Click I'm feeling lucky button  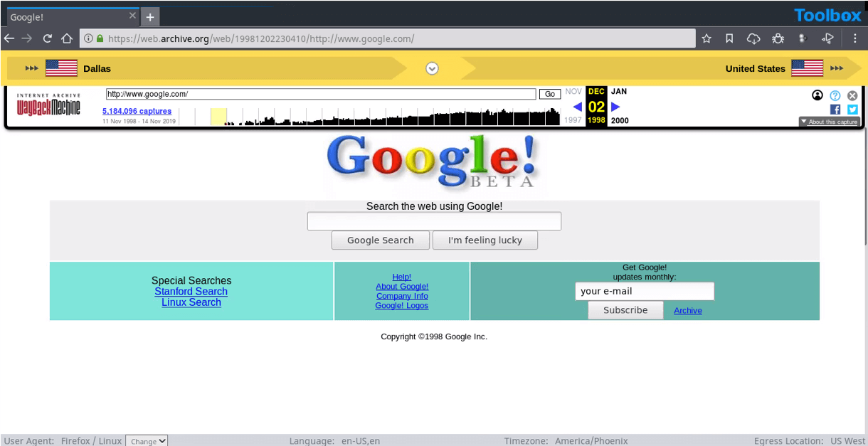click(x=485, y=240)
